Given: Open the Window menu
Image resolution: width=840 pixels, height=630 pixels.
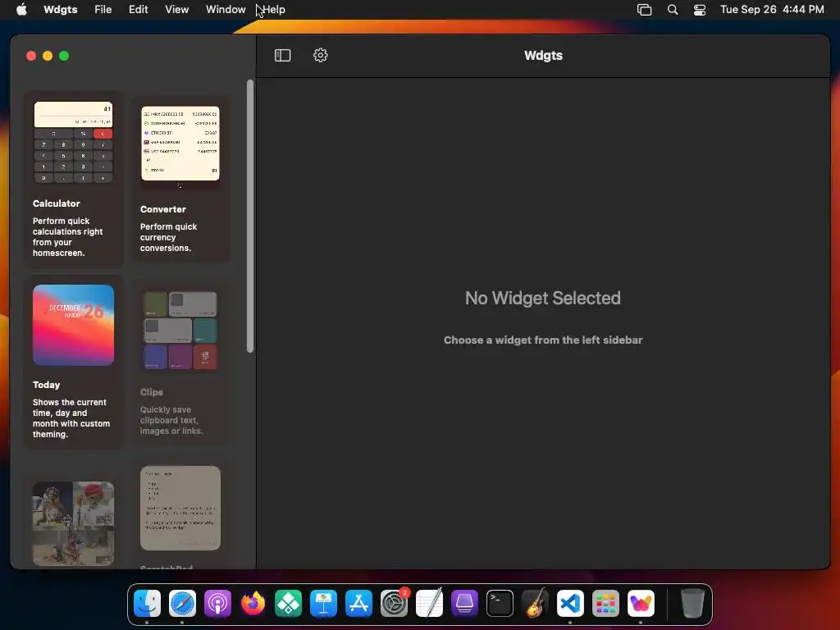Looking at the screenshot, I should pos(226,9).
